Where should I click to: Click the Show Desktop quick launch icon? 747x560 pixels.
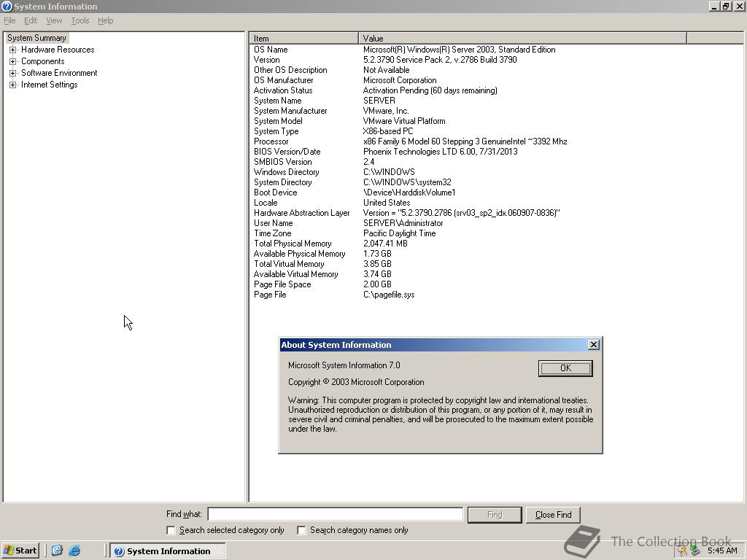[x=57, y=551]
